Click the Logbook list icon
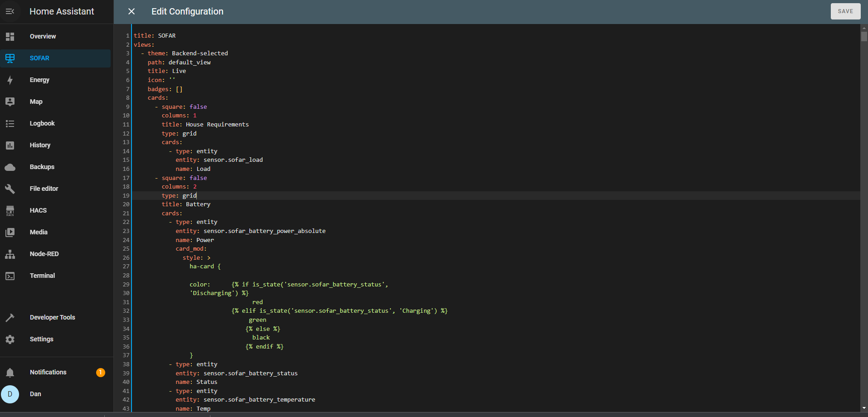 [x=10, y=123]
